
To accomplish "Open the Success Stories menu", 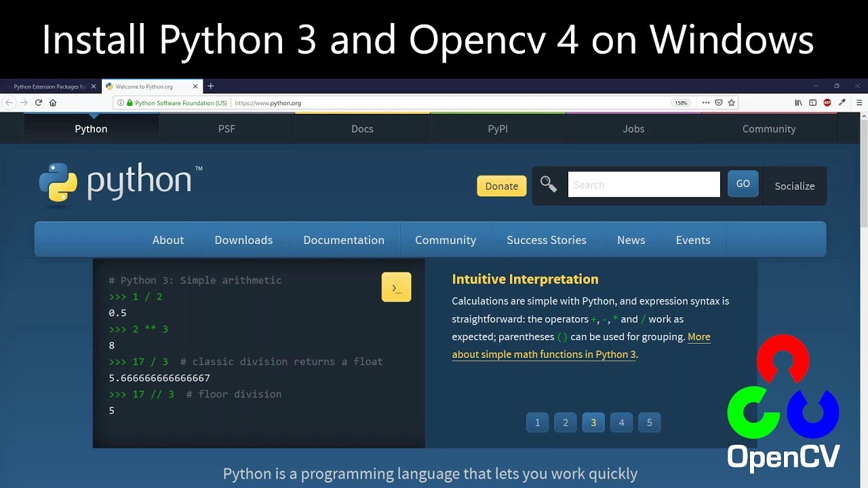I will point(547,240).
